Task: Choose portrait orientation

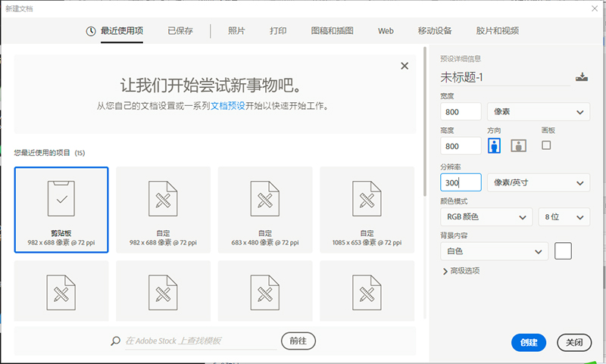Action: (495, 146)
